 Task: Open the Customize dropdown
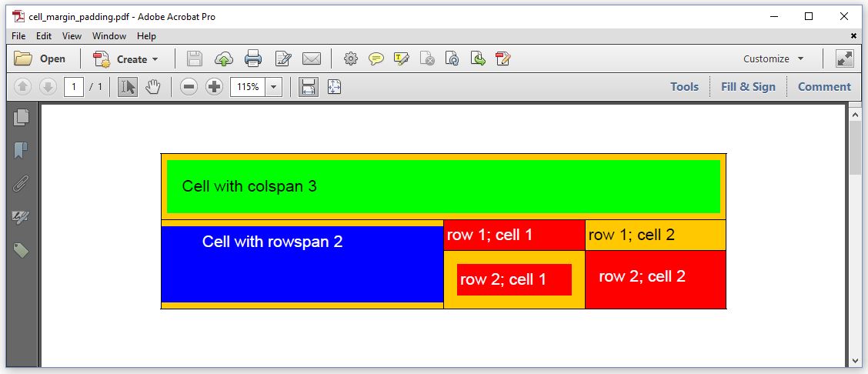pos(773,58)
